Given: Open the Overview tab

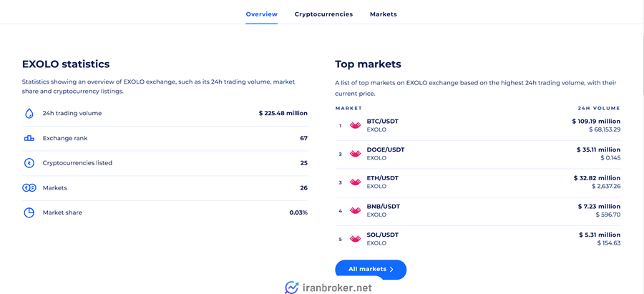Looking at the screenshot, I should point(262,14).
